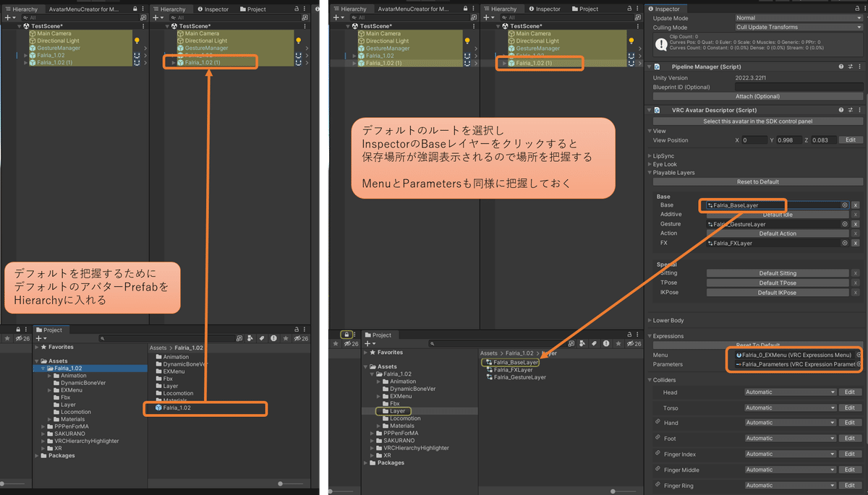Click the Attach (Optional) button
The height and width of the screenshot is (495, 868).
tap(758, 96)
